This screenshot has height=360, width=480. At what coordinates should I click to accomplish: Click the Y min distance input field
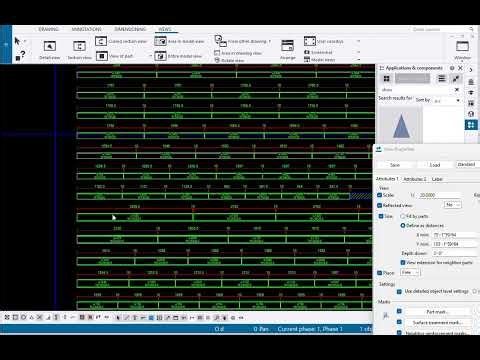(x=456, y=244)
